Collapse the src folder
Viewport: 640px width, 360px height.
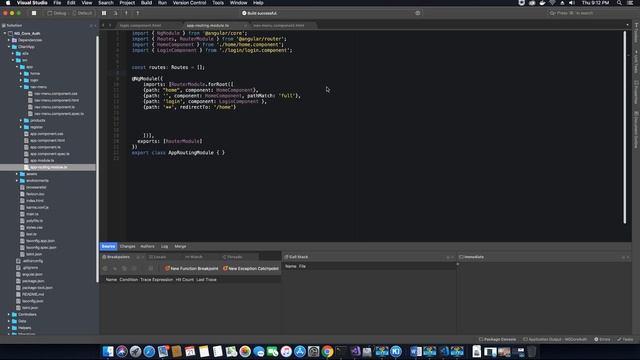pos(13,60)
